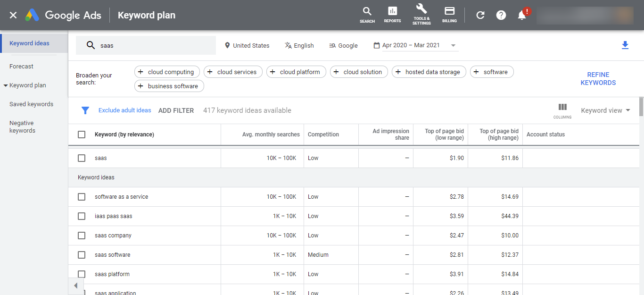
Task: Add 'cloud computing' to broaden search
Action: point(167,72)
